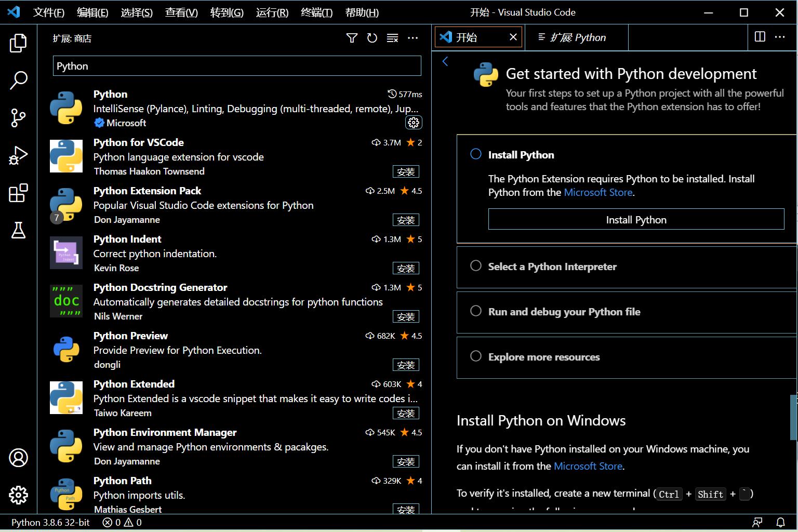Mark Install Python step as done
Image resolution: width=798 pixels, height=532 pixels.
(476, 154)
